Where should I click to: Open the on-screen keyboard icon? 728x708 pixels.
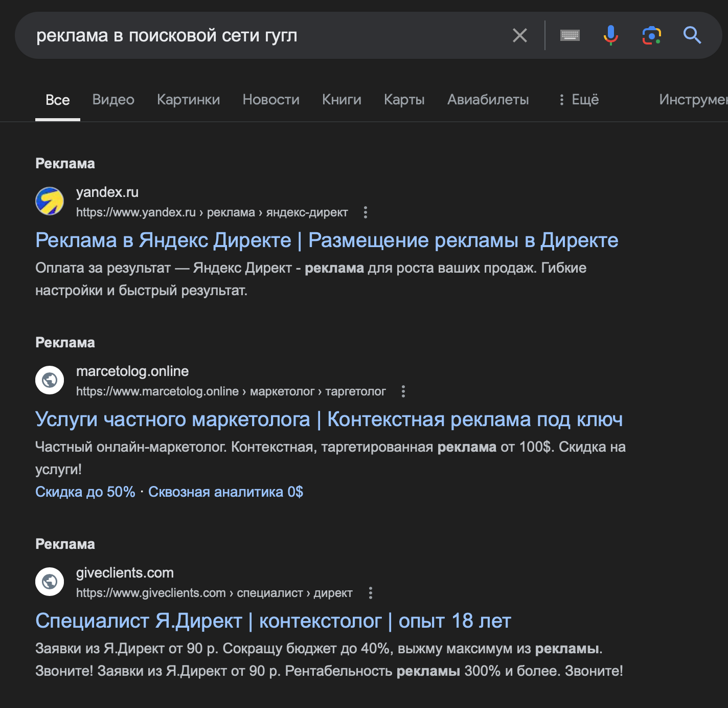click(x=570, y=35)
